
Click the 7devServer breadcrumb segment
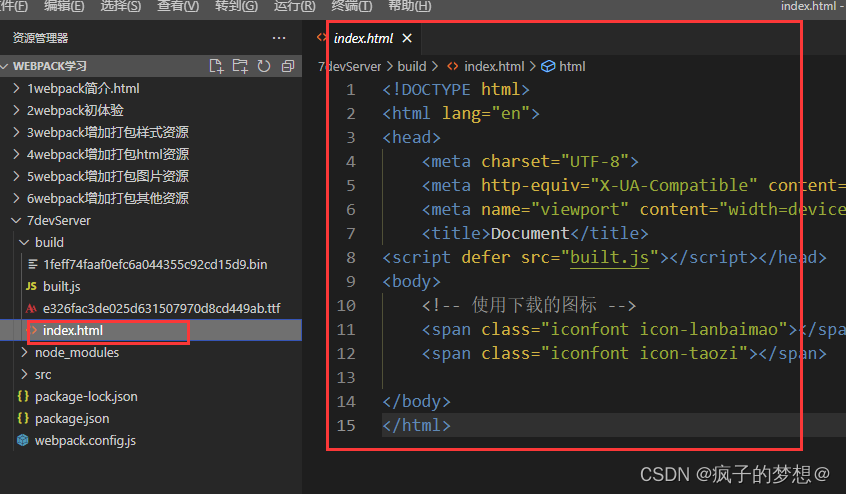pos(350,66)
